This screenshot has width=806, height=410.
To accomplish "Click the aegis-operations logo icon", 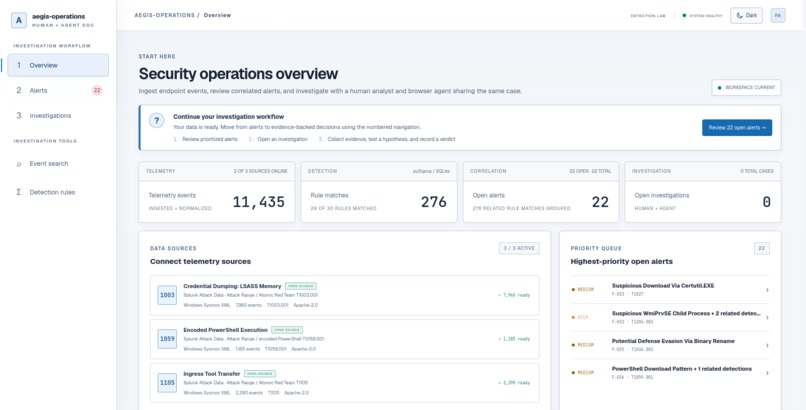I will [x=19, y=21].
